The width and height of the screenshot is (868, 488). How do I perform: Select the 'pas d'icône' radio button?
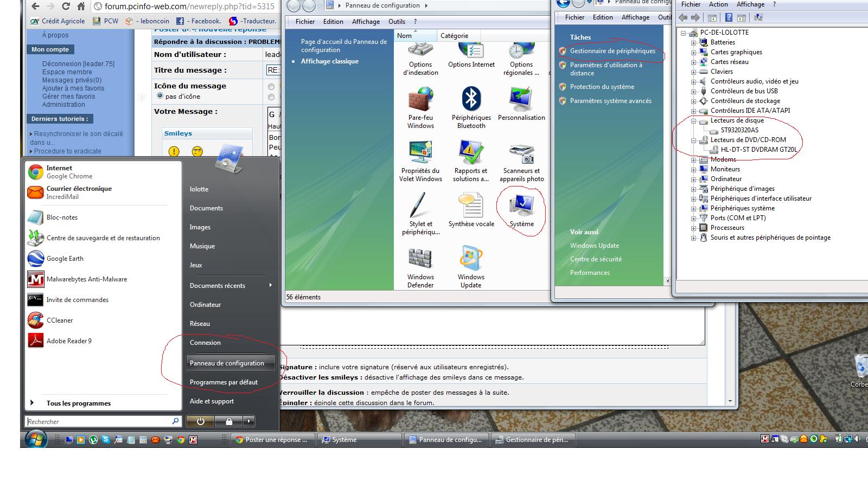click(160, 95)
